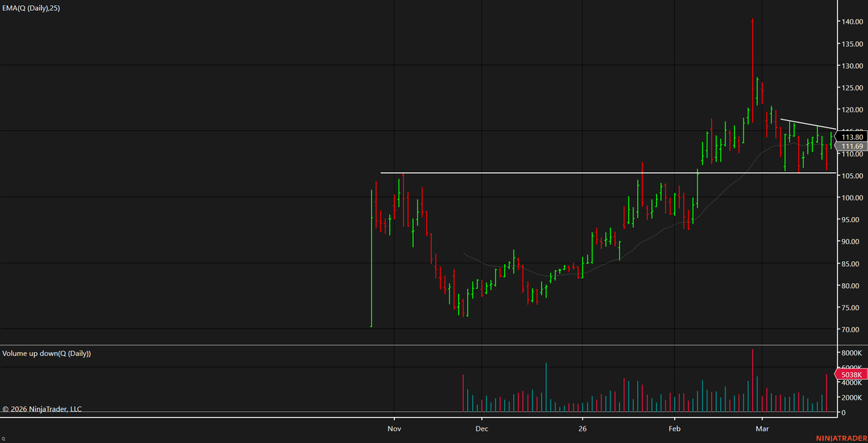
Task: Click the 4000K volume axis label
Action: coord(851,383)
